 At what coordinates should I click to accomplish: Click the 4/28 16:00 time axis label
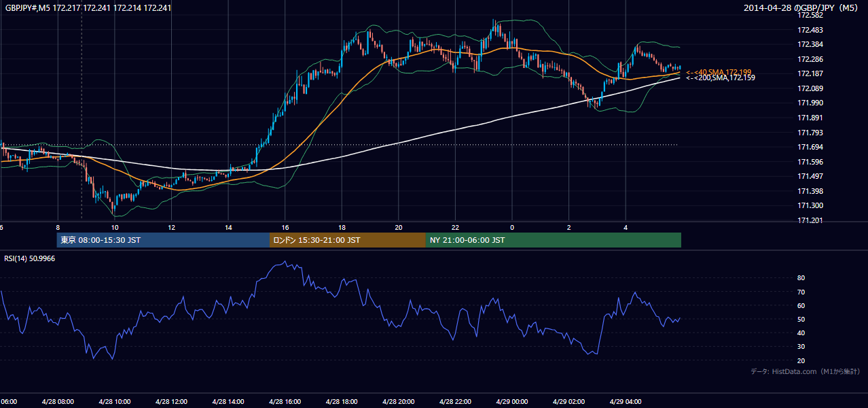pyautogui.click(x=285, y=402)
